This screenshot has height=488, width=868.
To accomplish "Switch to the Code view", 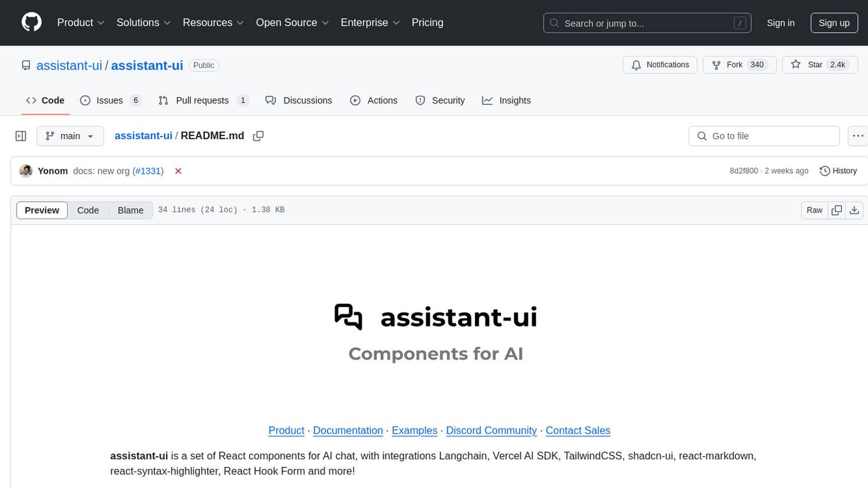I will tap(88, 210).
